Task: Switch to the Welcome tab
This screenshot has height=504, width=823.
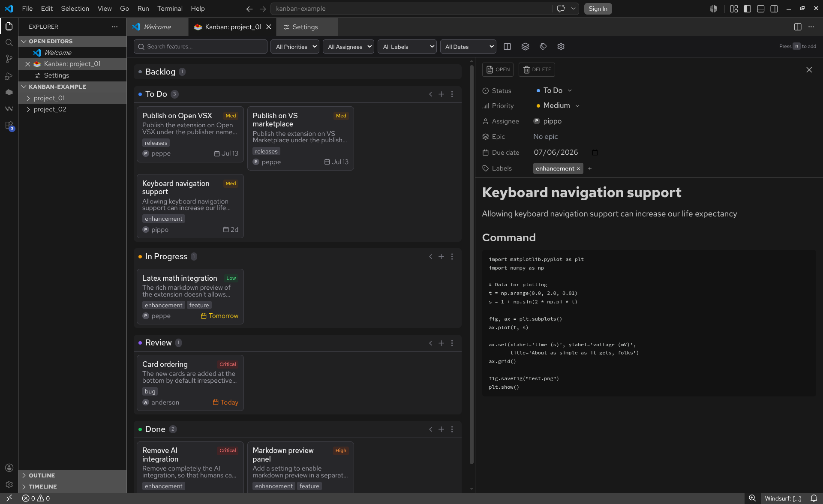Action: 157,27
